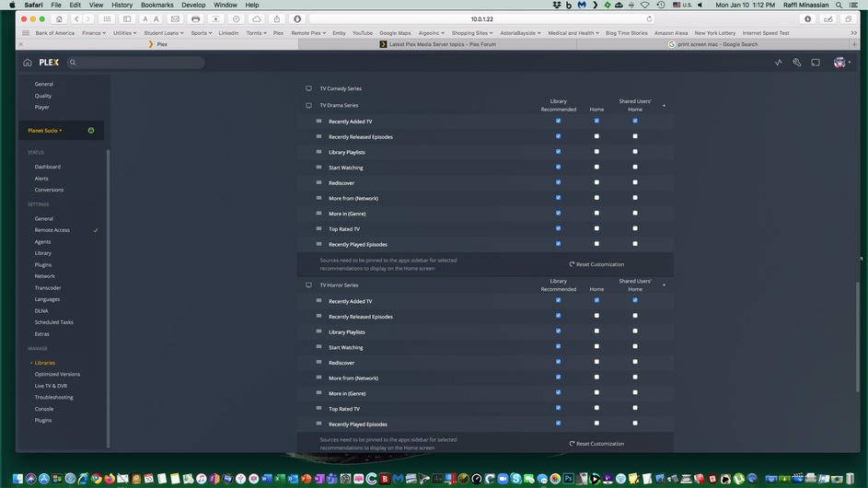Enable Home for TV Drama Recently Released Episodes

click(596, 136)
